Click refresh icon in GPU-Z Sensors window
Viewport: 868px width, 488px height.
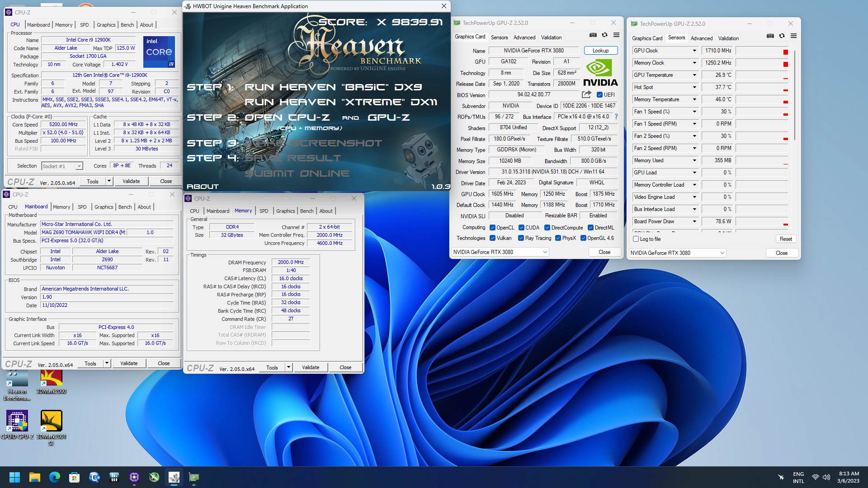coord(782,36)
